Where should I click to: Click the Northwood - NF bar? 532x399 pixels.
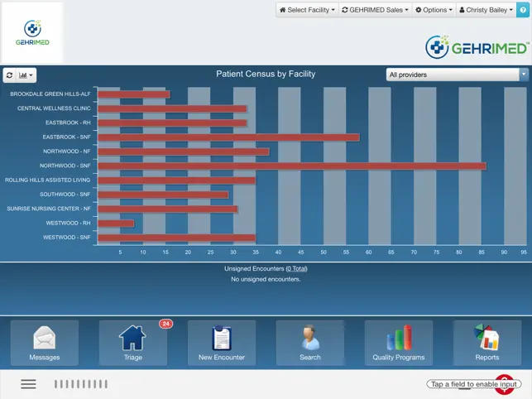coord(184,151)
